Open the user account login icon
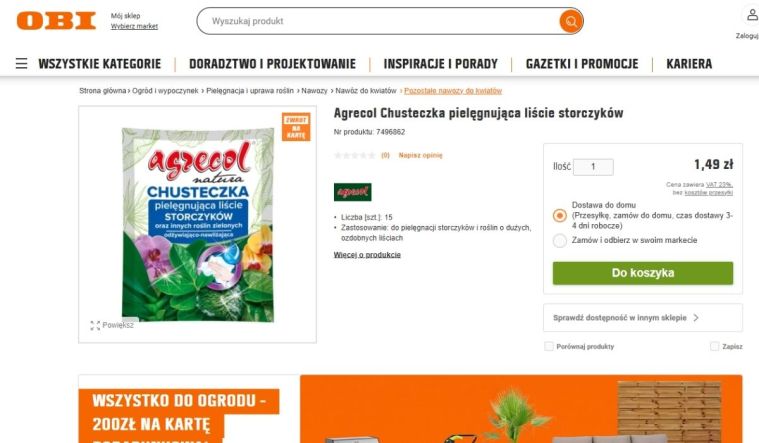The image size is (759, 443). coord(751,15)
